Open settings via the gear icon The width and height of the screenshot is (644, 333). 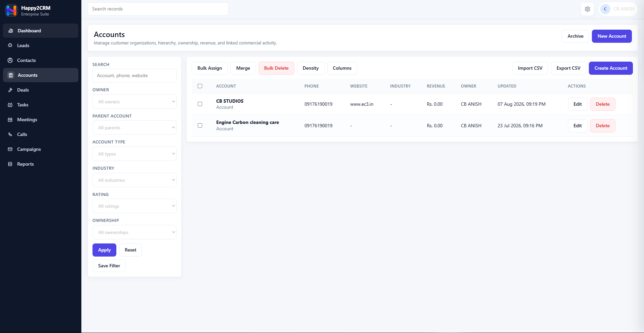588,9
